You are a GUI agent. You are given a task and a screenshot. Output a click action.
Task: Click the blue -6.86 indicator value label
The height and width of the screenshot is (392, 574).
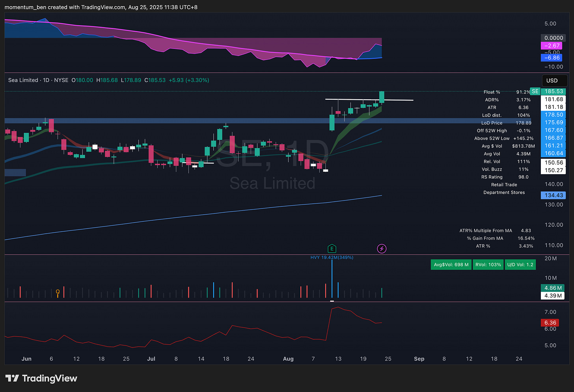tap(552, 58)
